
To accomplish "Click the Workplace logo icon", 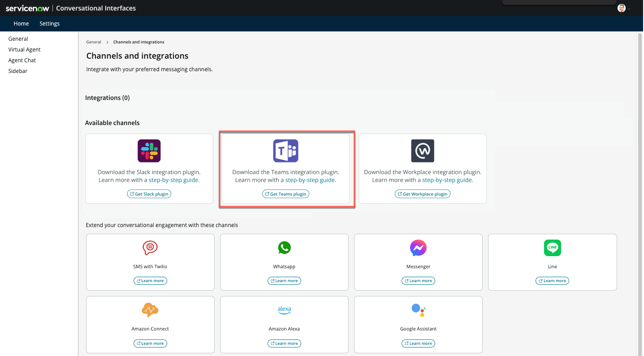I will point(423,151).
